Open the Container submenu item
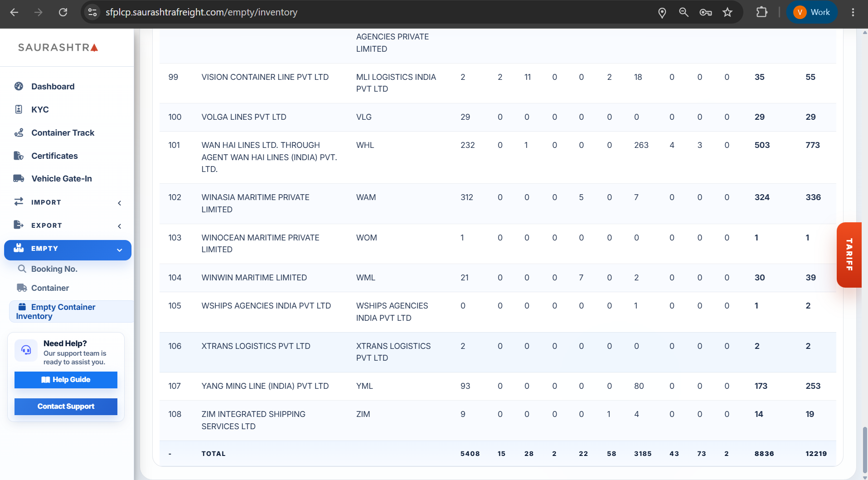This screenshot has height=480, width=868. [50, 288]
